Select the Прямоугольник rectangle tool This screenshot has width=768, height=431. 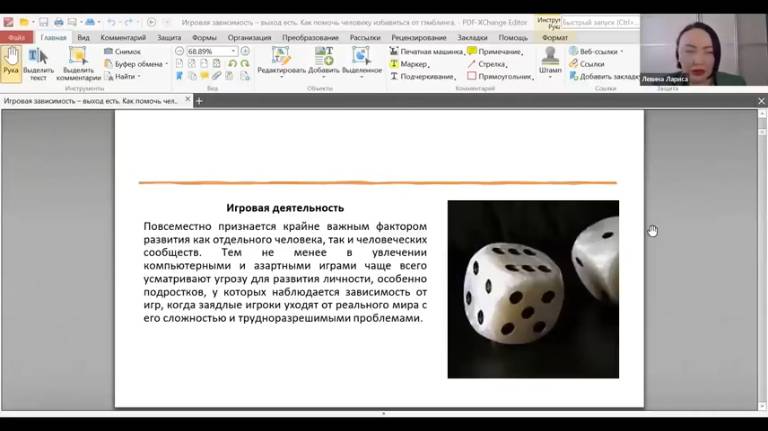coord(500,76)
